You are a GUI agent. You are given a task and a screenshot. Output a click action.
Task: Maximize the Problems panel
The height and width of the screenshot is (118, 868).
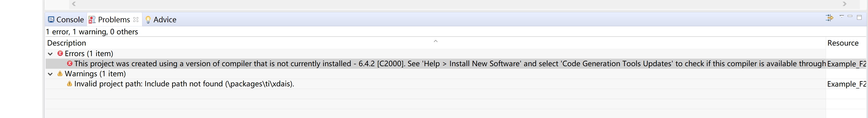(x=859, y=17)
